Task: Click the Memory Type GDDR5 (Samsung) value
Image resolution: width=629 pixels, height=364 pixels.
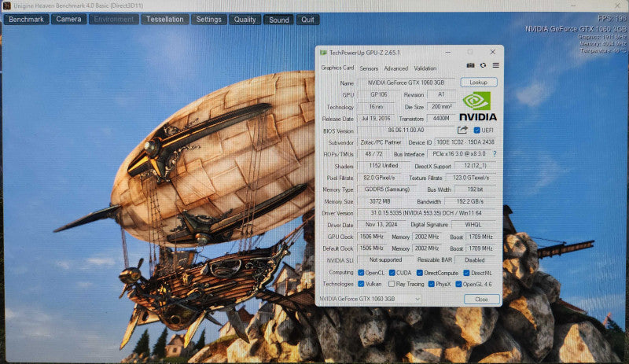Action: [387, 189]
